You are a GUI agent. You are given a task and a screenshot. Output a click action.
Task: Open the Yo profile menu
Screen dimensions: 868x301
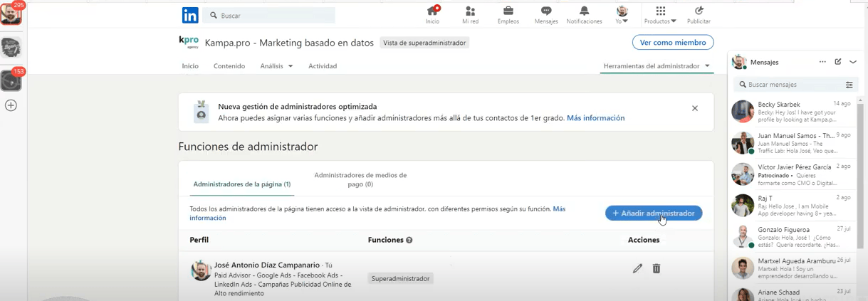coord(622,14)
